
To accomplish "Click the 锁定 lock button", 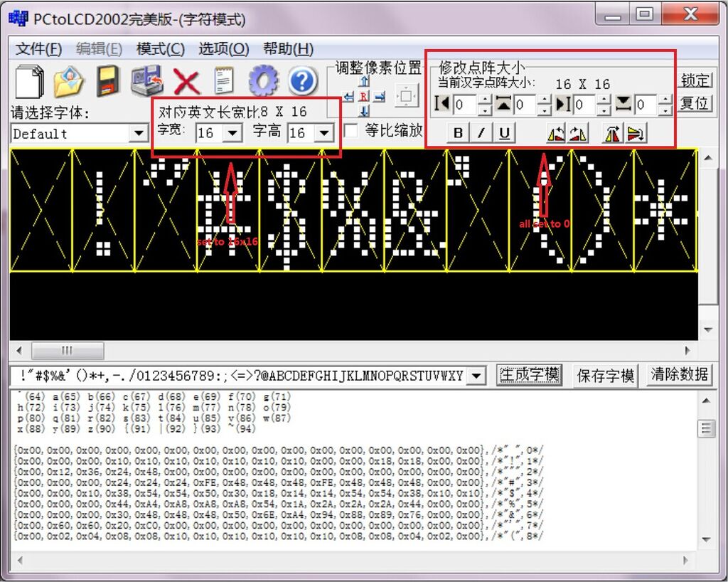I will pyautogui.click(x=695, y=80).
